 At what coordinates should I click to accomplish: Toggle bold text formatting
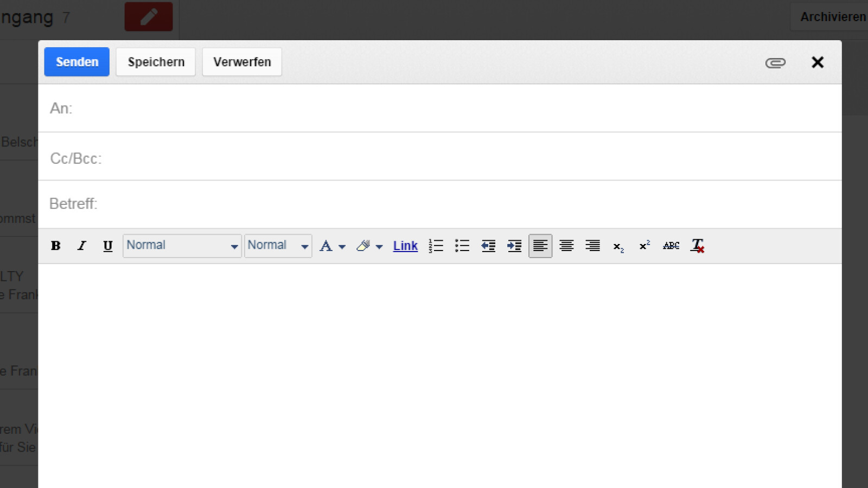[x=55, y=246]
